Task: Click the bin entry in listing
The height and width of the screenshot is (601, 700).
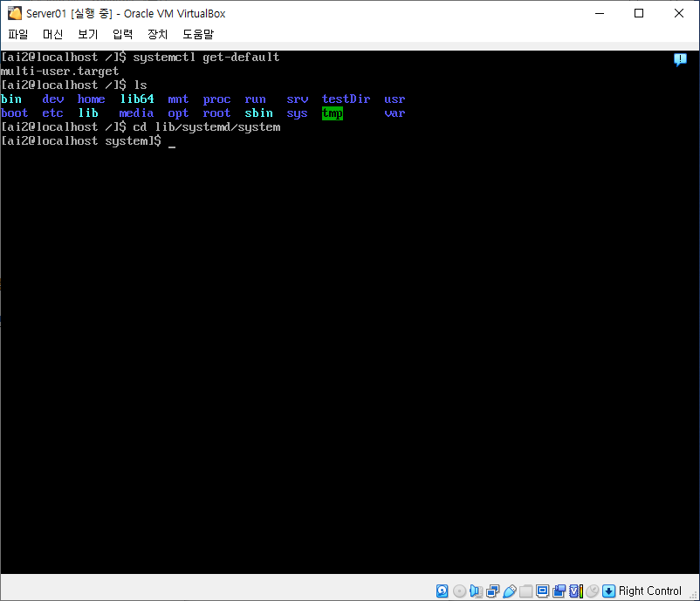Action: coord(11,99)
